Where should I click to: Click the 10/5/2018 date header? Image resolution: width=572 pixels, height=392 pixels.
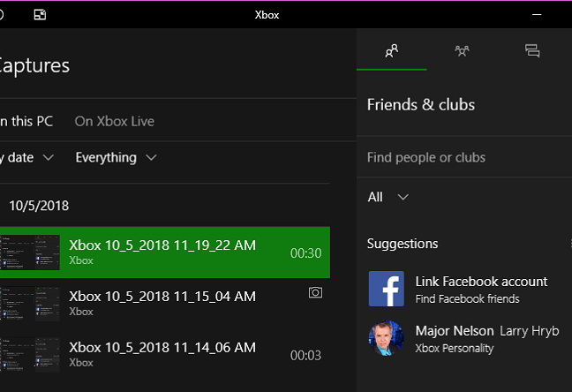[x=39, y=206]
